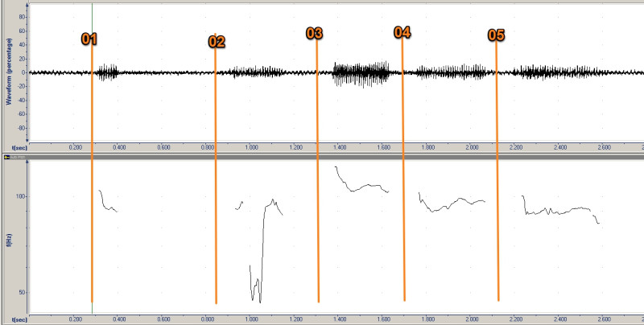Click 2.000 on the pitch time axis
The height and width of the screenshot is (325, 644).
[x=472, y=319]
